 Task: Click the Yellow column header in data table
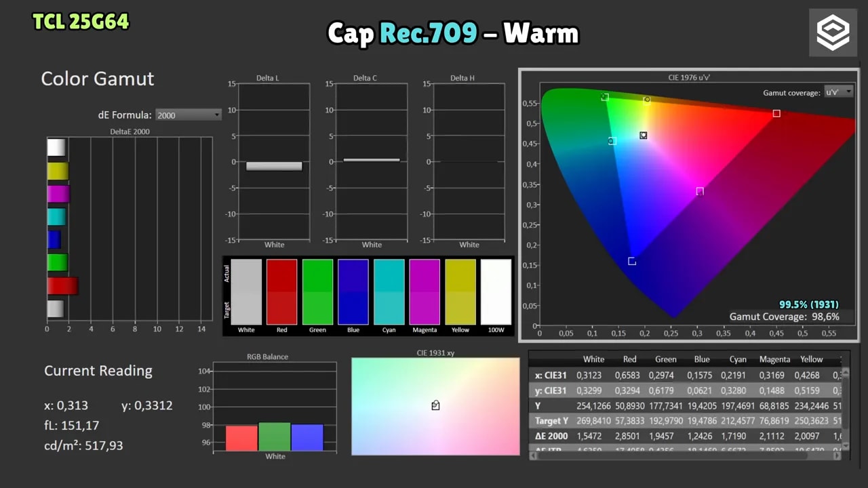[811, 359]
